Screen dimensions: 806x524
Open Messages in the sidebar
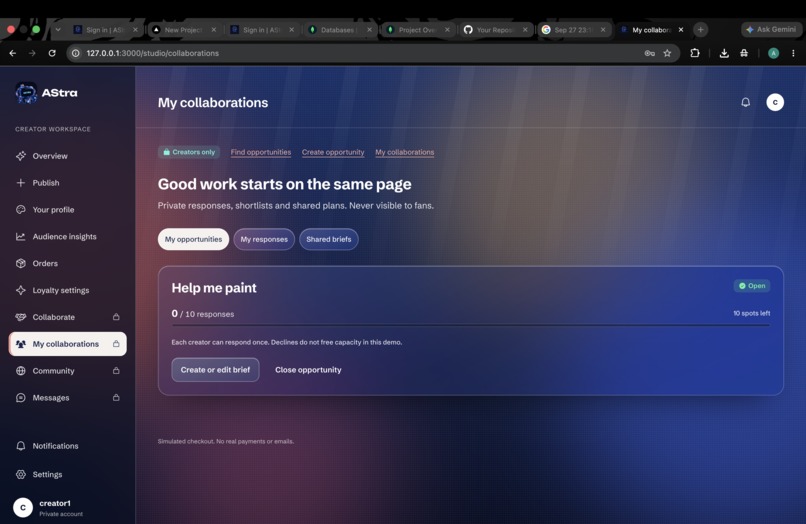coord(67,397)
